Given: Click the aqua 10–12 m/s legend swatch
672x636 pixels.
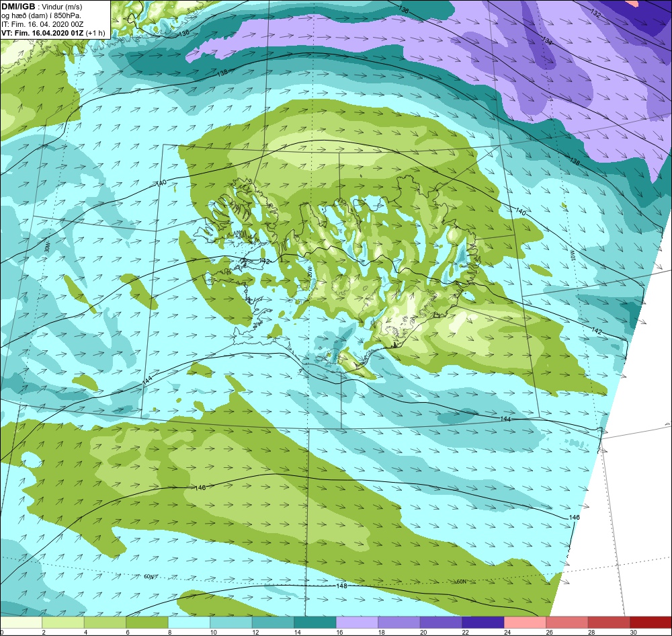Looking at the screenshot, I should coord(231,623).
